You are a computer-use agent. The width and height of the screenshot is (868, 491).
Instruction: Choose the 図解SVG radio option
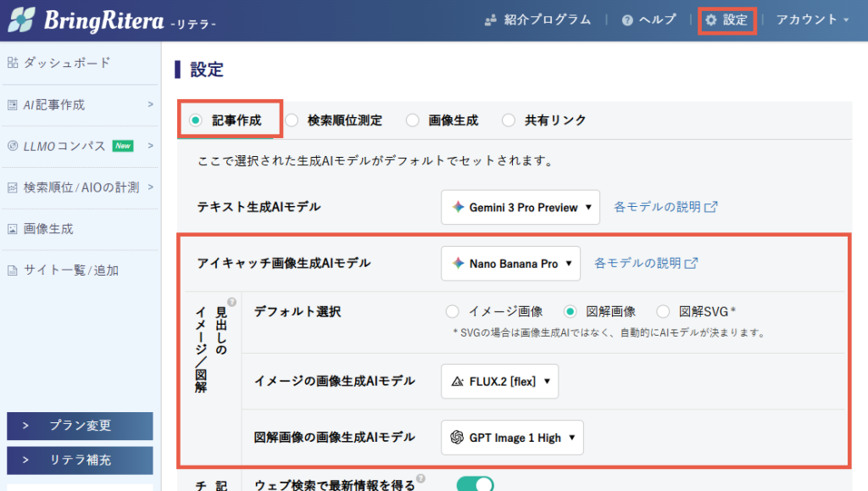point(664,311)
